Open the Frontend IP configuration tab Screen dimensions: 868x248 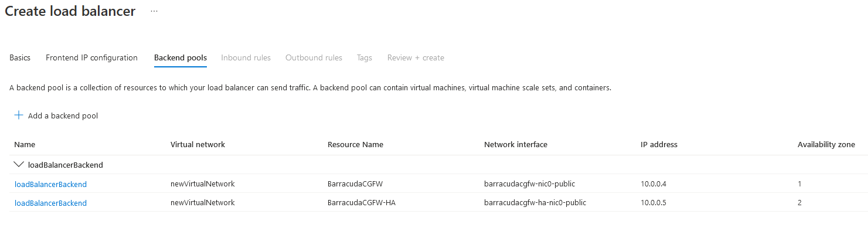click(91, 57)
